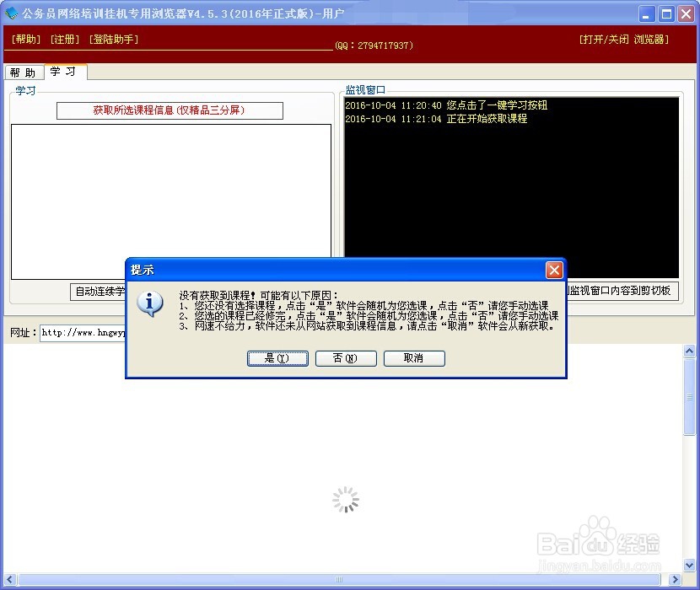Viewport: 700px width, 590px height.
Task: Click the information icon in dialog
Action: pyautogui.click(x=150, y=303)
